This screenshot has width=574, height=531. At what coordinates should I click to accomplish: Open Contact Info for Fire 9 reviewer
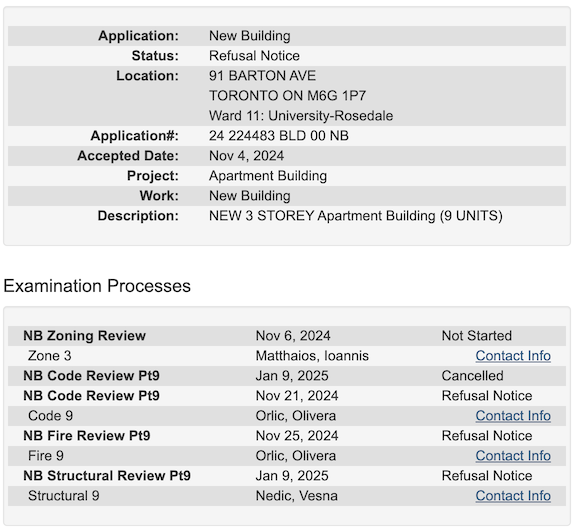[513, 456]
